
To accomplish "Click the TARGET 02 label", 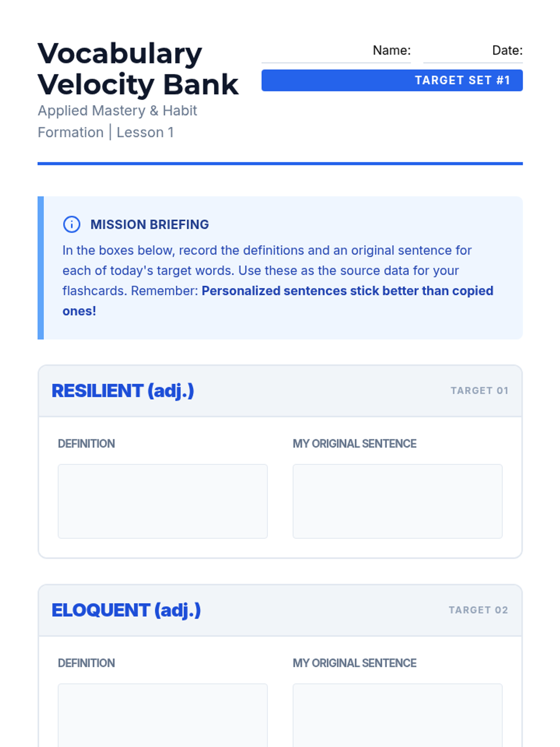I will [478, 610].
